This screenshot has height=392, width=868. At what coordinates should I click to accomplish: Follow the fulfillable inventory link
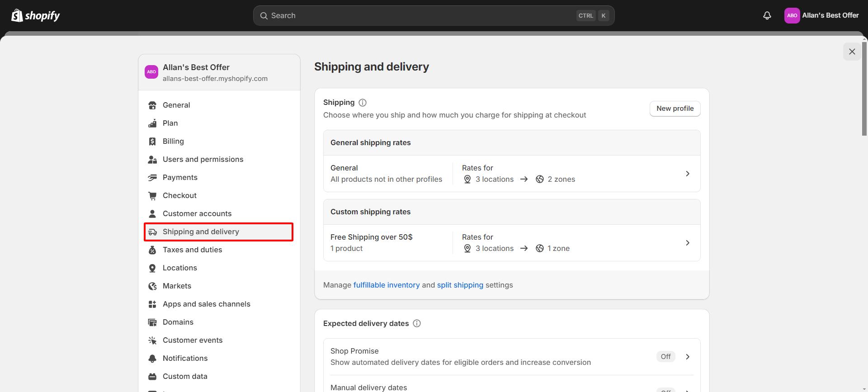(386, 285)
